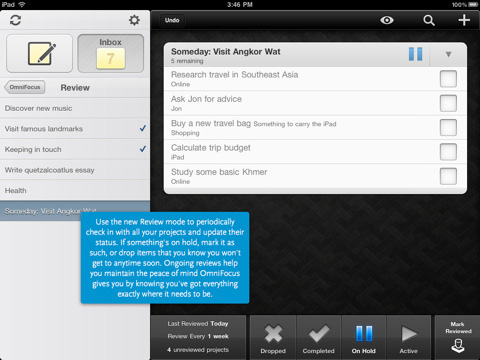This screenshot has width=480, height=360.
Task: Set project status to Active
Action: pos(409,338)
